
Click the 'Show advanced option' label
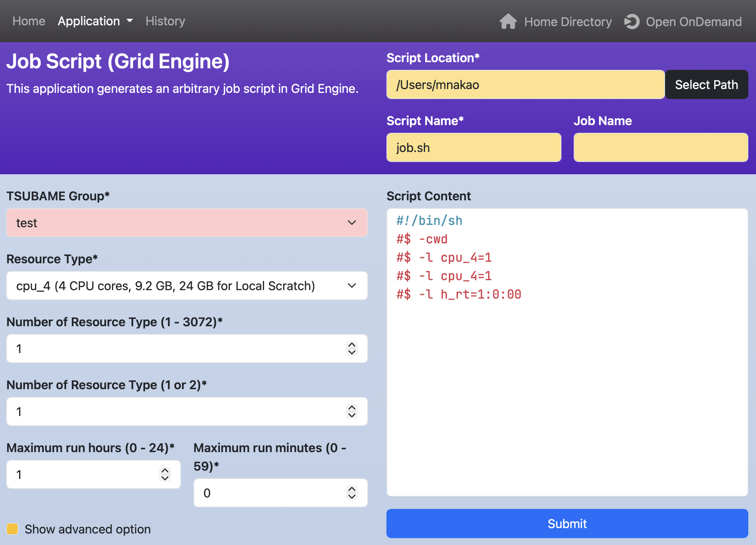(87, 529)
